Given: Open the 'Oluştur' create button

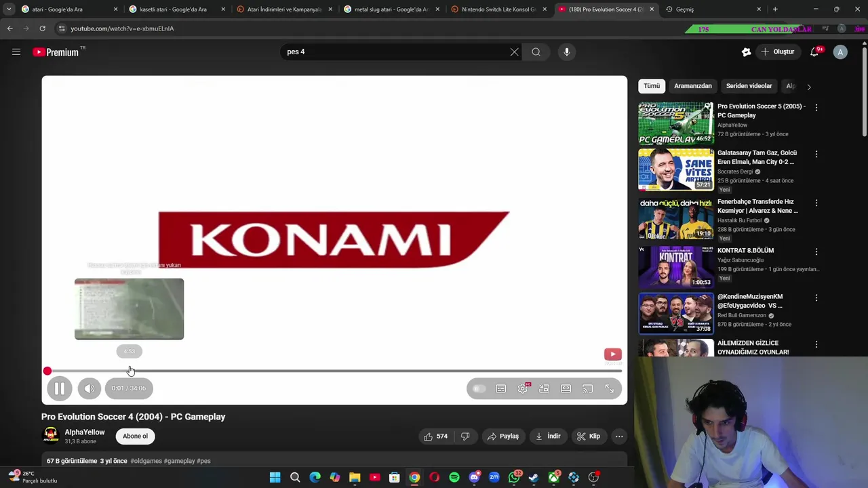Looking at the screenshot, I should coord(778,52).
